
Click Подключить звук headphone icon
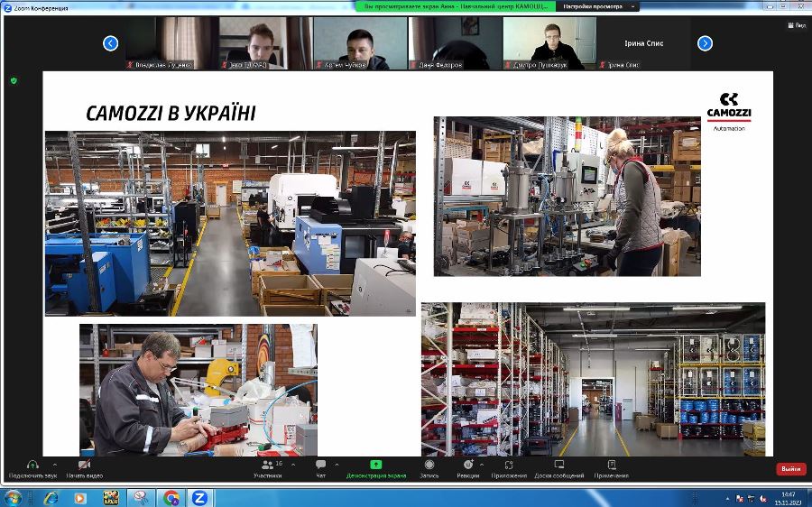coord(32,465)
